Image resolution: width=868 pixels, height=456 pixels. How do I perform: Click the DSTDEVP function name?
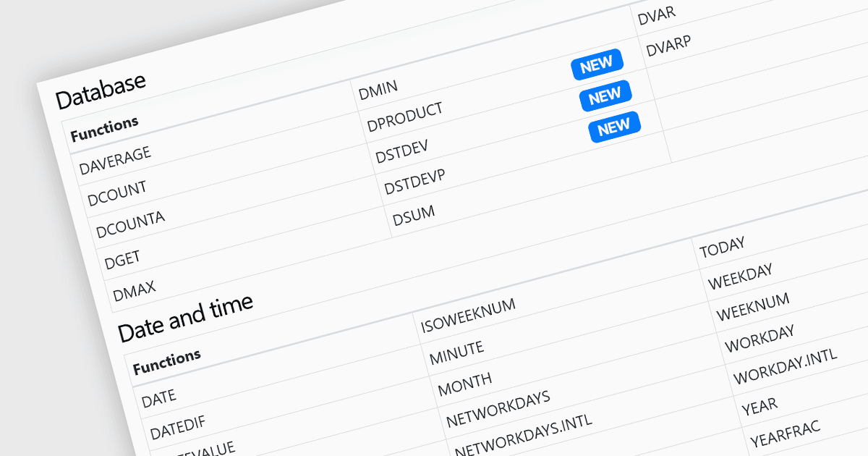414,181
